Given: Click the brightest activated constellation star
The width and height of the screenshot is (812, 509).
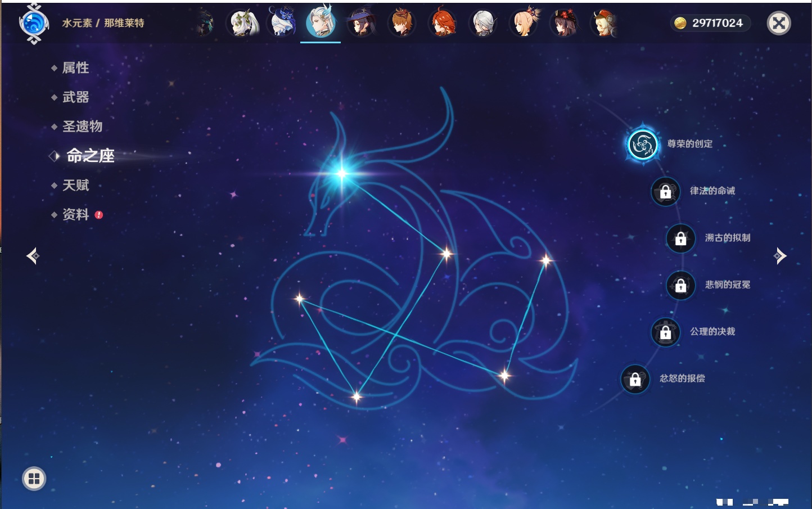Looking at the screenshot, I should (x=341, y=173).
